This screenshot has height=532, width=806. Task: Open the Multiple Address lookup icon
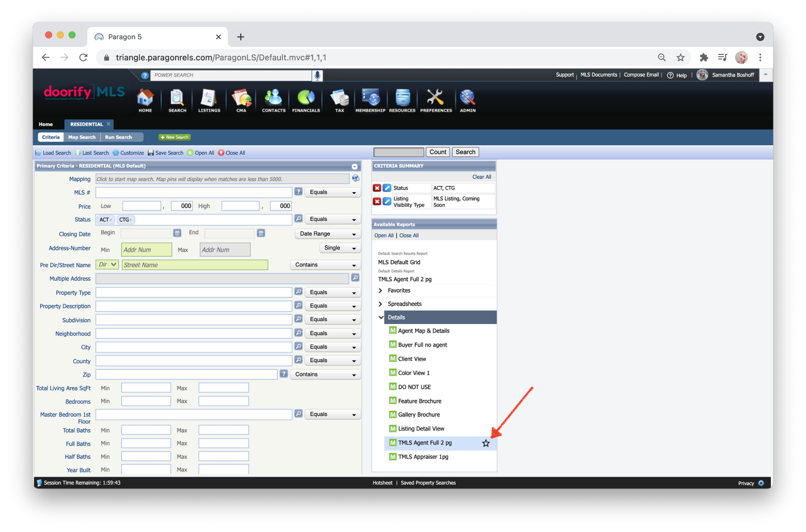[355, 278]
